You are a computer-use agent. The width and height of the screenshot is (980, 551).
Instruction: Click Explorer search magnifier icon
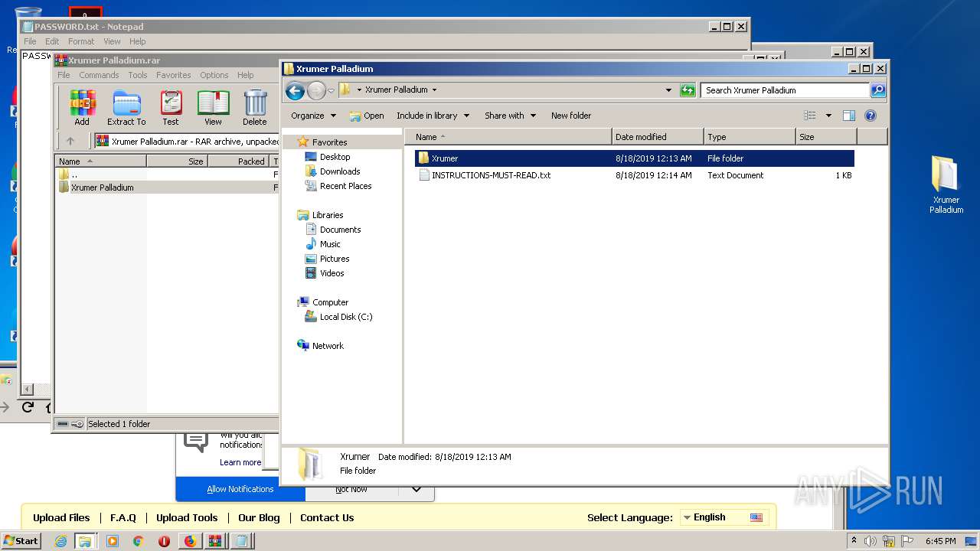coord(878,90)
